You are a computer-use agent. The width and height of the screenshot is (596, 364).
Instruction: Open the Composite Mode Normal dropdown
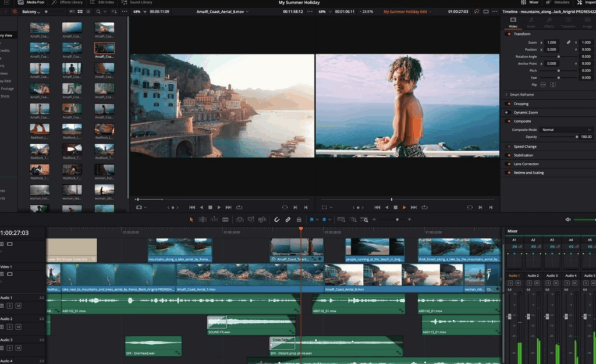pyautogui.click(x=566, y=130)
